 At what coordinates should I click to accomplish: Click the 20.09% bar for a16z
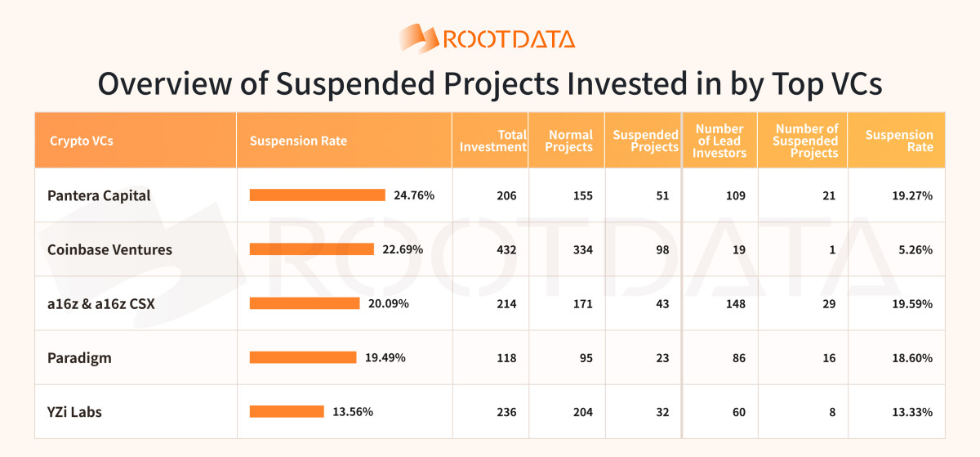coord(305,303)
